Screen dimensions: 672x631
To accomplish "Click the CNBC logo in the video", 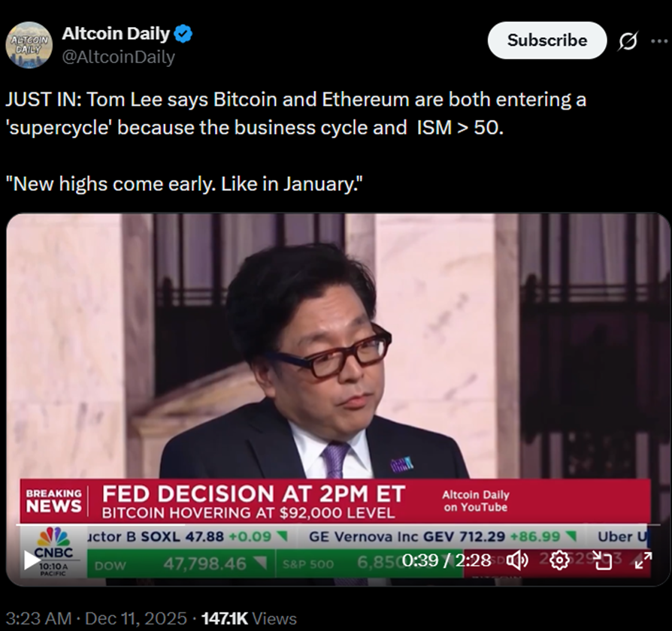I will (53, 543).
